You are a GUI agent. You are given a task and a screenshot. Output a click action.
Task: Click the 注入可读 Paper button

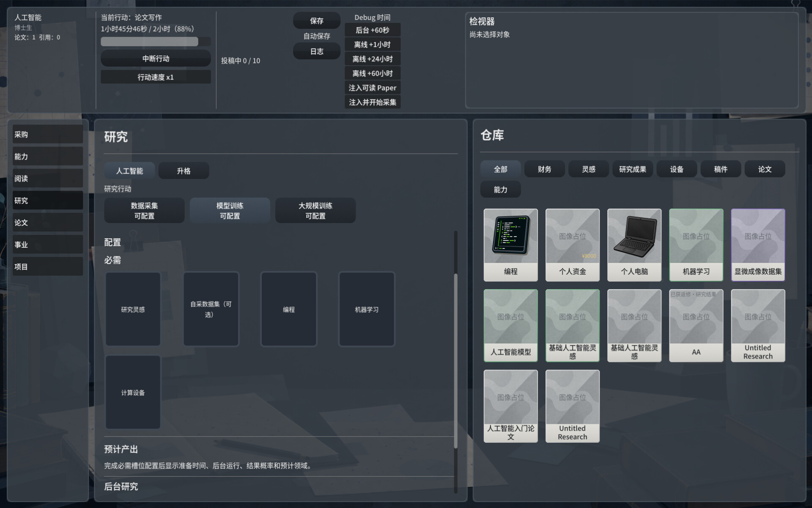[x=372, y=88]
